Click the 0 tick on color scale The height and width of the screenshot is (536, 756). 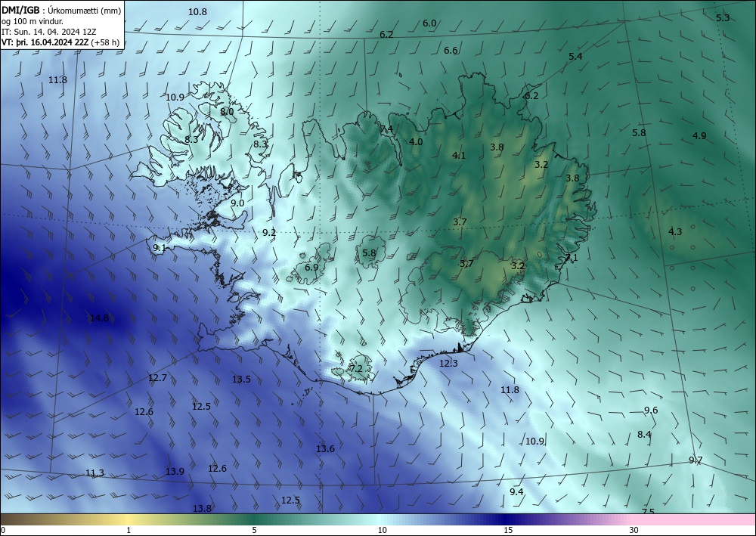pyautogui.click(x=3, y=530)
